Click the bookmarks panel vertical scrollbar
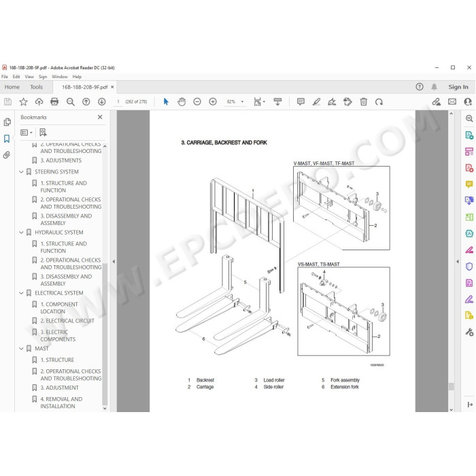 click(x=105, y=334)
